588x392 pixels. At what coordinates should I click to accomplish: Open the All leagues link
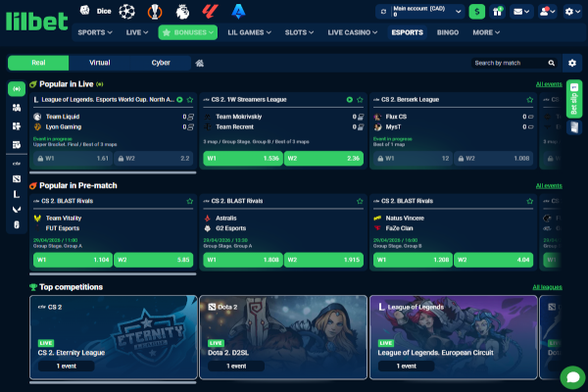tap(547, 287)
